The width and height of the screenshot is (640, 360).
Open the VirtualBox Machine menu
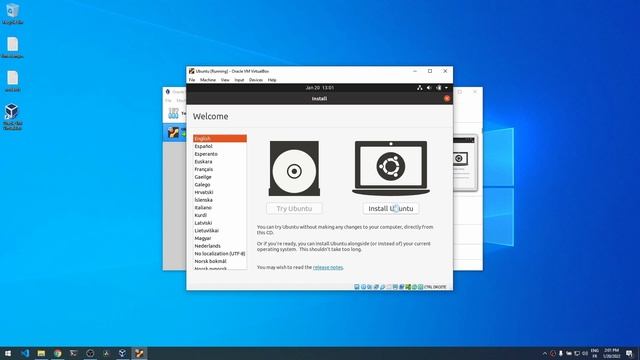(x=208, y=80)
